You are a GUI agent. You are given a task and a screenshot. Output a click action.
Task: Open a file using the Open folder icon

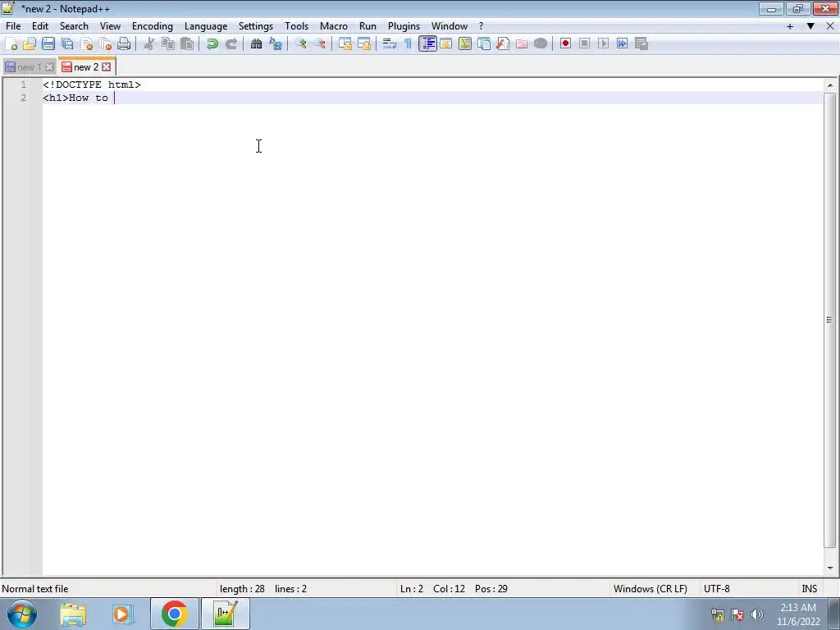coord(30,44)
